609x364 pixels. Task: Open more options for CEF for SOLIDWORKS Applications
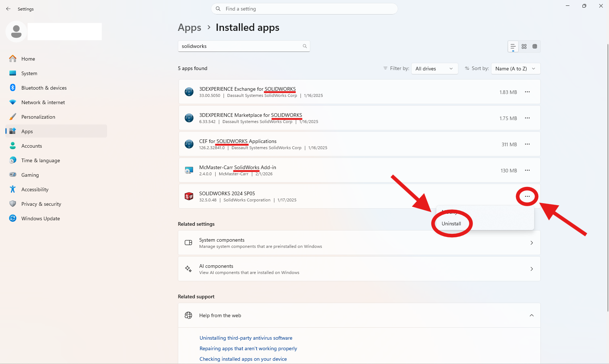[x=527, y=144]
